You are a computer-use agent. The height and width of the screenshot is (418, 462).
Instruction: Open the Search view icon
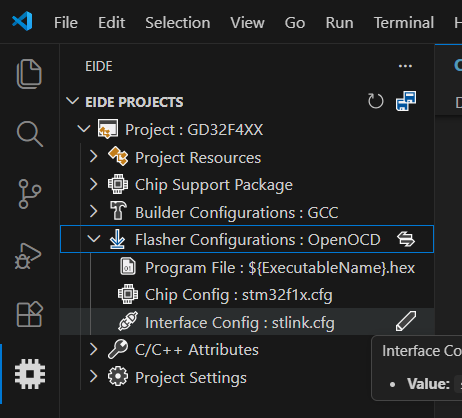point(29,134)
